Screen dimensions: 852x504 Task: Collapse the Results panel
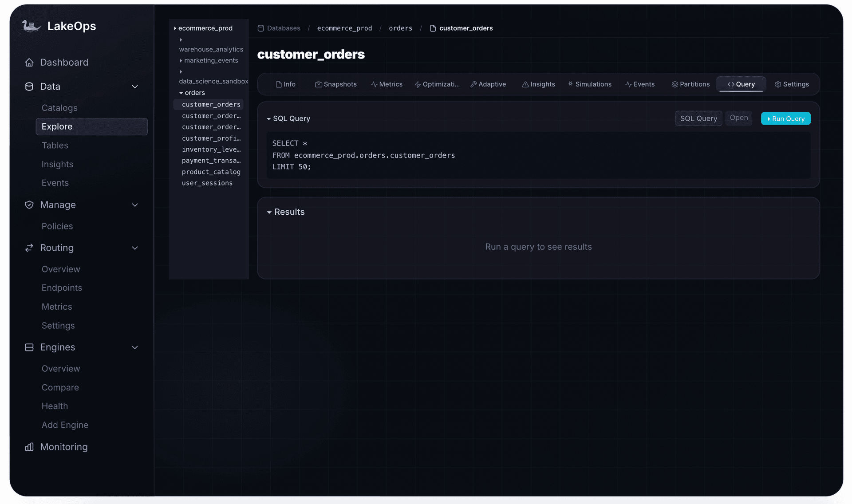[269, 213]
